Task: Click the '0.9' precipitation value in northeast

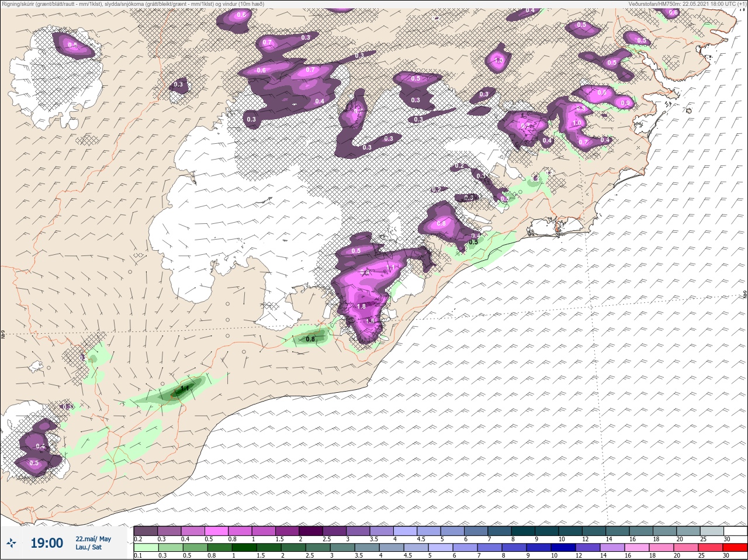Action: pos(626,103)
